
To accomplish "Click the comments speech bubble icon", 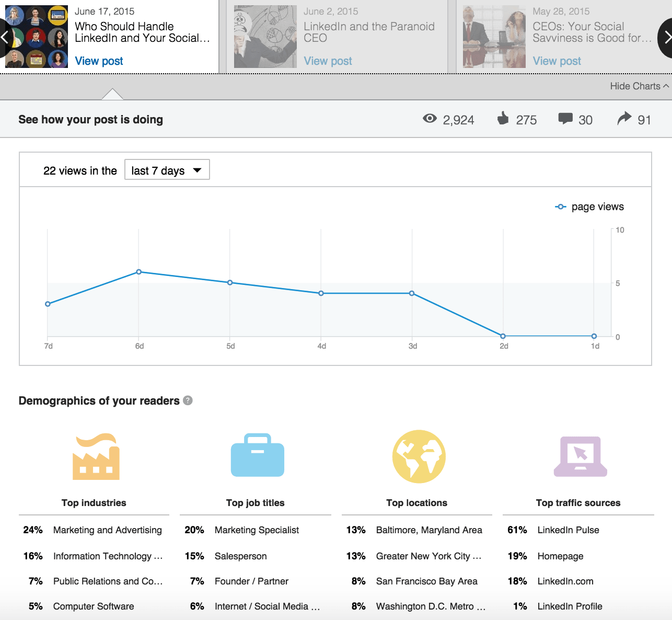I will point(565,119).
